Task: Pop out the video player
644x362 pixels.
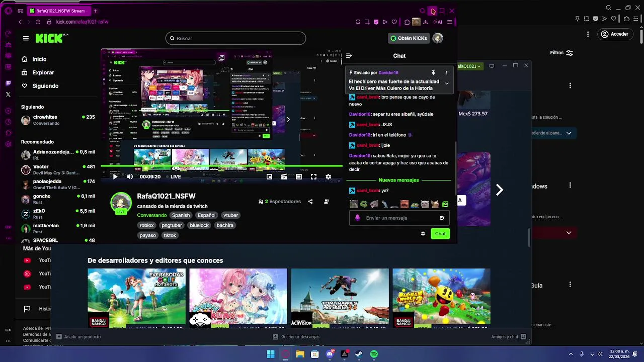Action: 221,58
